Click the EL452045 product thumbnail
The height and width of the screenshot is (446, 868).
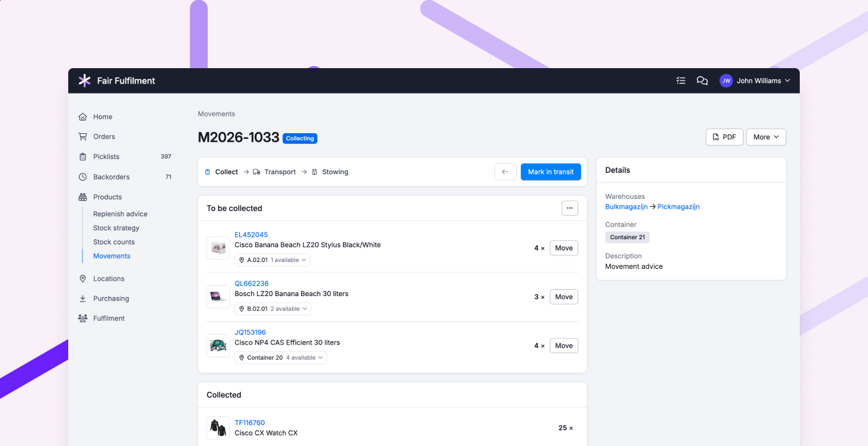(218, 248)
